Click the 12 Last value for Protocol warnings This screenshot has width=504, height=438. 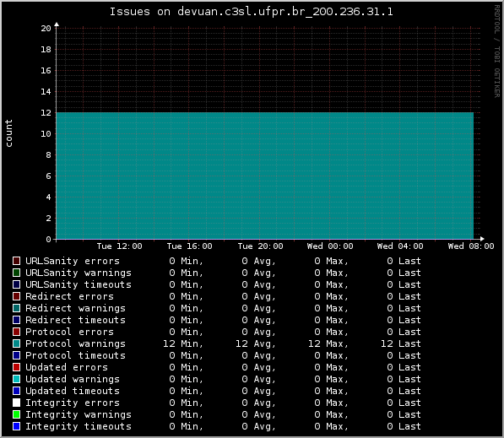(x=400, y=343)
